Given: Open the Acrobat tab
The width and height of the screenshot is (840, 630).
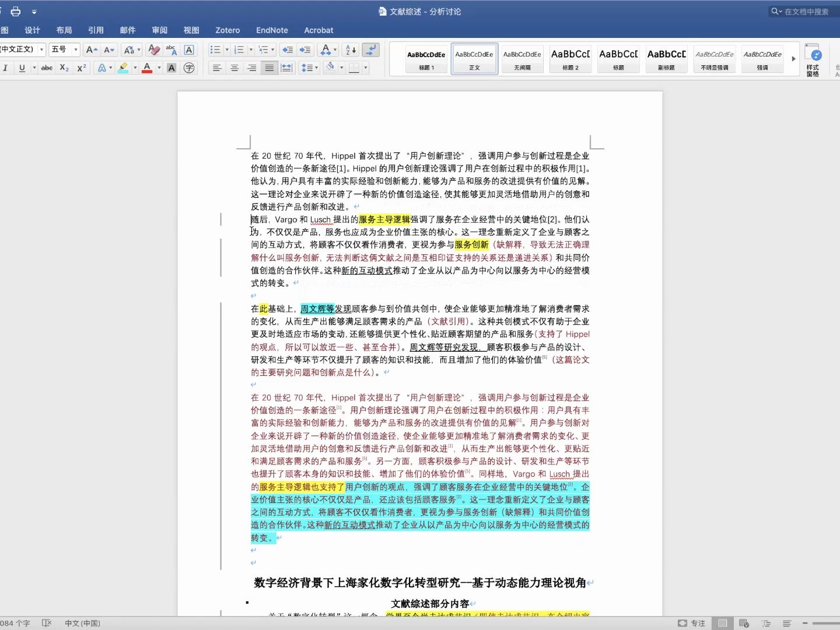Looking at the screenshot, I should pyautogui.click(x=318, y=30).
